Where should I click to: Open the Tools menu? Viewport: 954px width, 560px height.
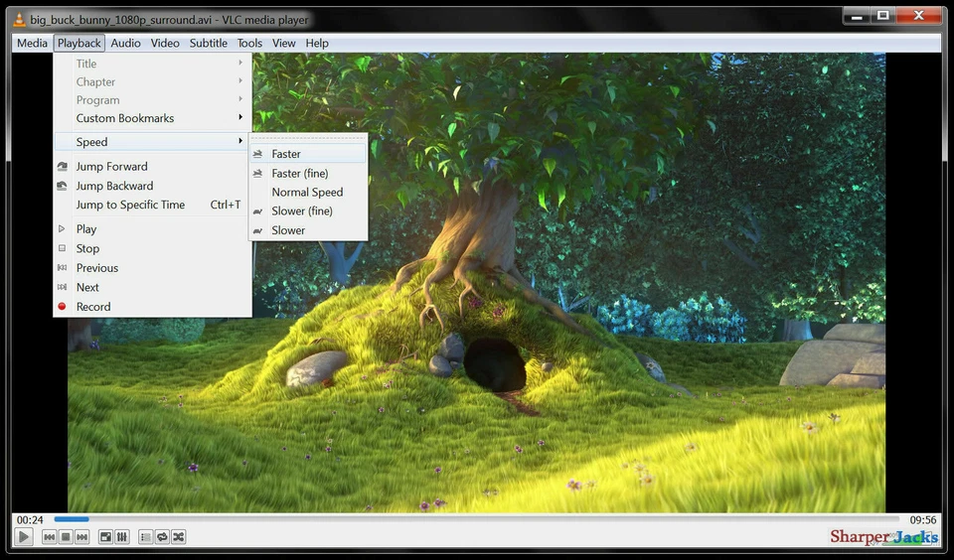(x=249, y=43)
